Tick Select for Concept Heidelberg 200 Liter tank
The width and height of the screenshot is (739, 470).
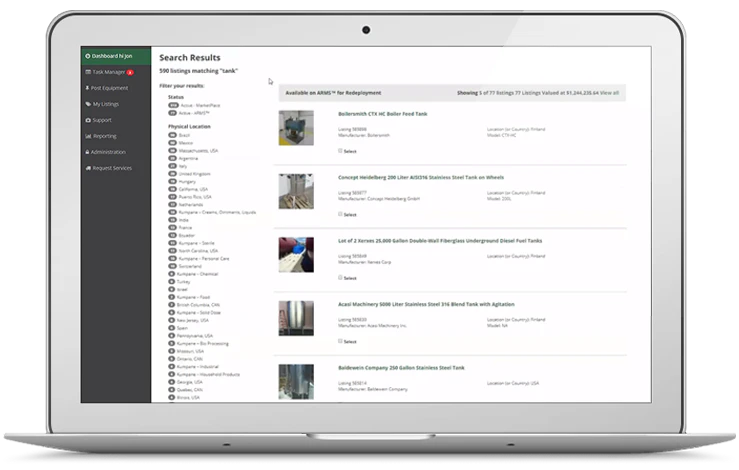pyautogui.click(x=340, y=214)
